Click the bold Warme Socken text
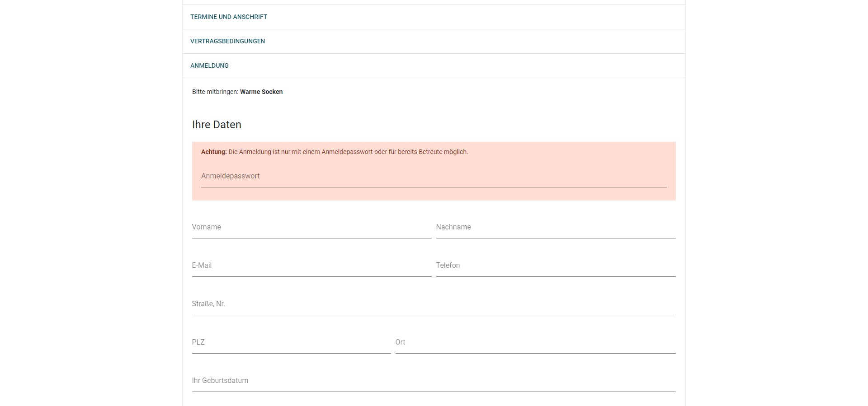 [261, 92]
